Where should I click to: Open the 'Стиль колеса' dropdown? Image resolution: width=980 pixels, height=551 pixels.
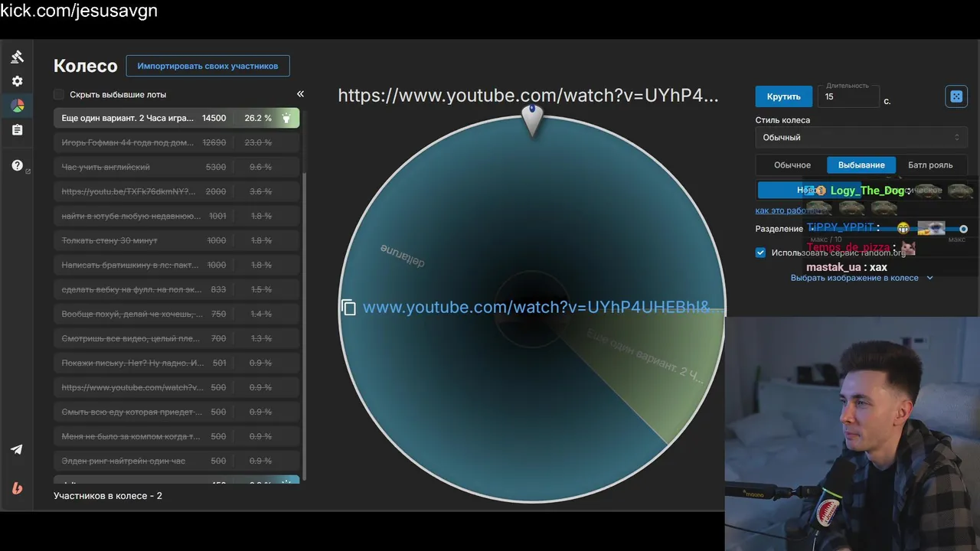861,138
